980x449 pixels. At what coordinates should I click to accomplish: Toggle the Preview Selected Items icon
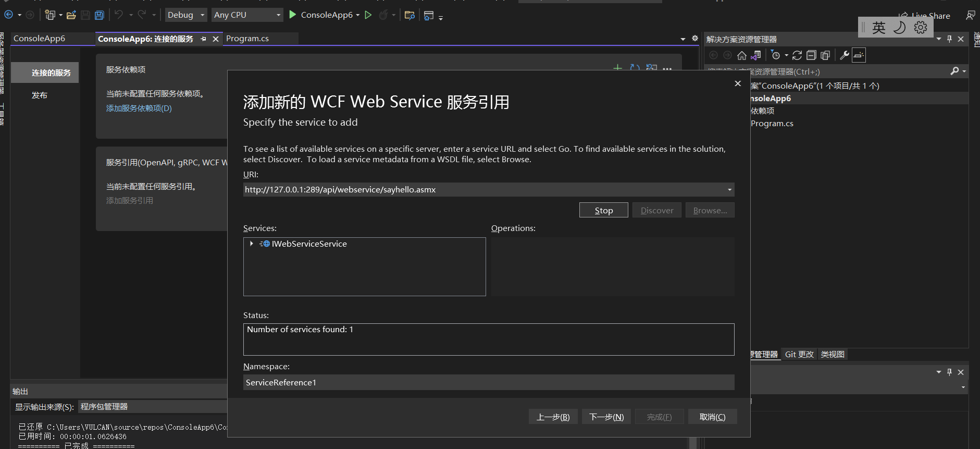tap(859, 55)
